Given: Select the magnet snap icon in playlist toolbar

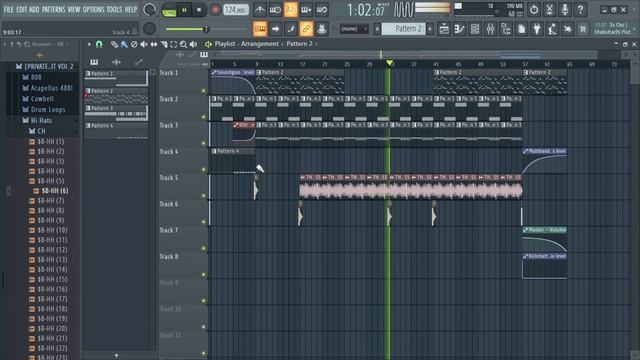Looking at the screenshot, I should [x=99, y=44].
